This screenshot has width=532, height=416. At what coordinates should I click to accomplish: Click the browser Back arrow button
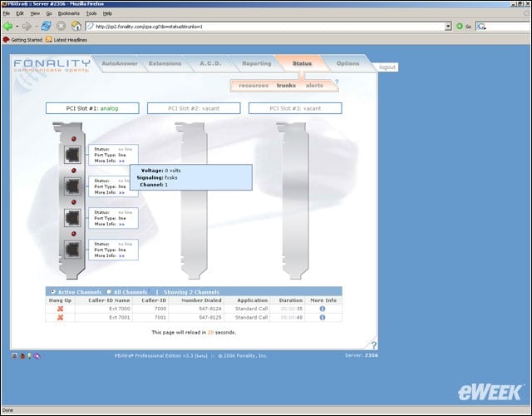pyautogui.click(x=7, y=26)
